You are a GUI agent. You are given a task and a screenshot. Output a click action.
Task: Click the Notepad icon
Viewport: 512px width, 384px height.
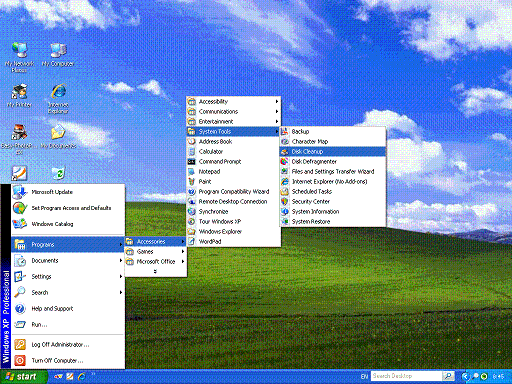(x=191, y=171)
